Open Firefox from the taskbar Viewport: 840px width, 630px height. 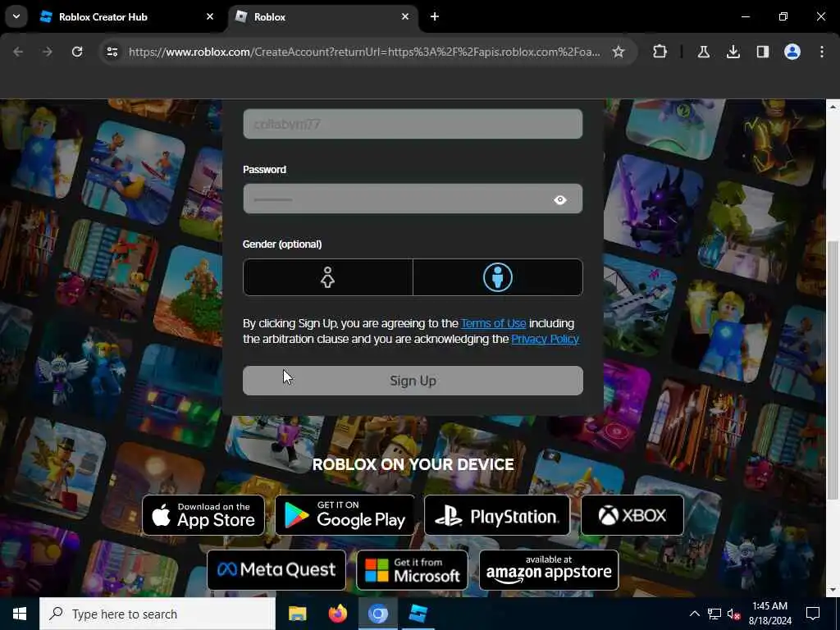pyautogui.click(x=337, y=614)
